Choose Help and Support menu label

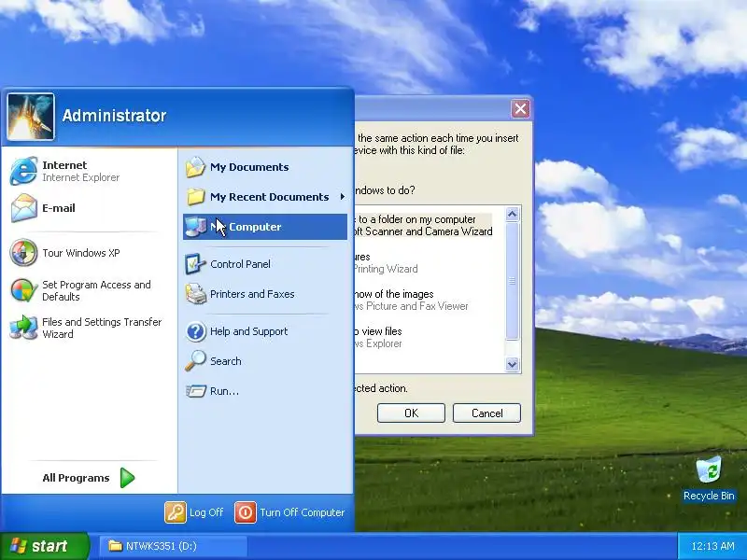[248, 331]
